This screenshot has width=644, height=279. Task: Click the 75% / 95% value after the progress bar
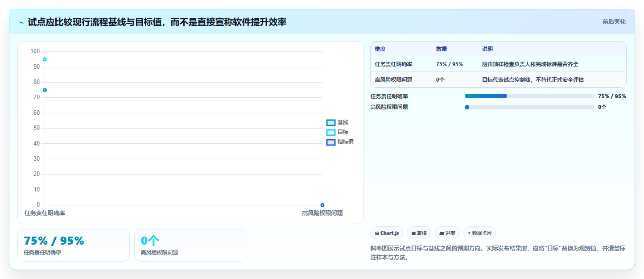coord(612,96)
